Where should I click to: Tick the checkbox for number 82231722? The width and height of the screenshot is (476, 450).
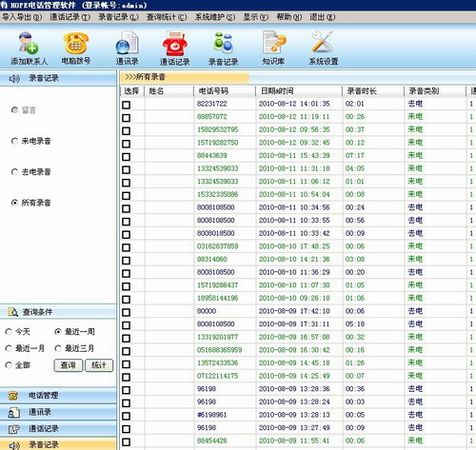pyautogui.click(x=127, y=105)
